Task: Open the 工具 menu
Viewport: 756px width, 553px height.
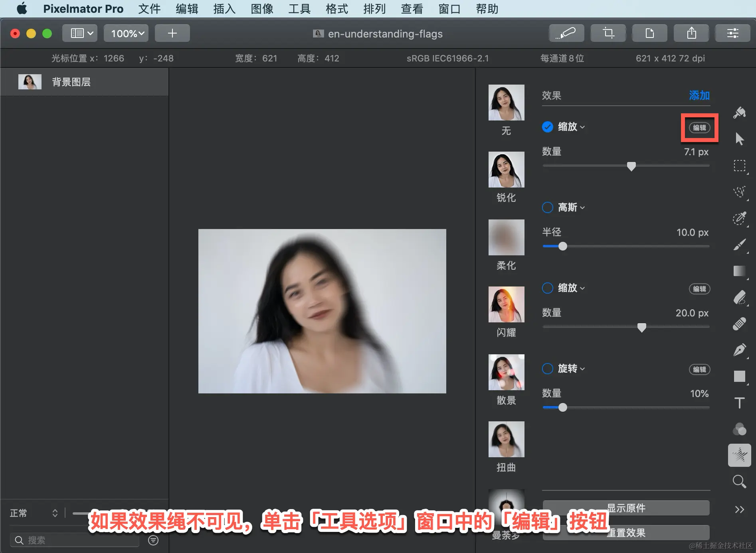Action: [299, 9]
